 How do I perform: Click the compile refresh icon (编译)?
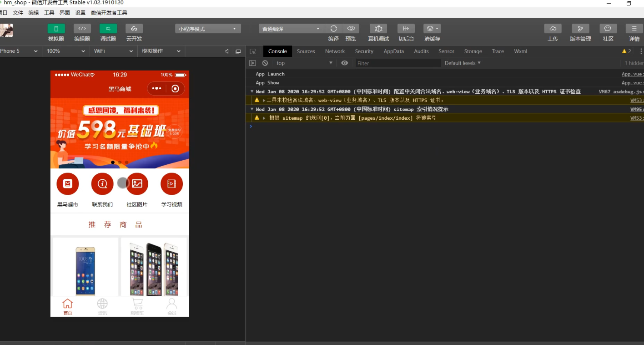click(x=333, y=29)
